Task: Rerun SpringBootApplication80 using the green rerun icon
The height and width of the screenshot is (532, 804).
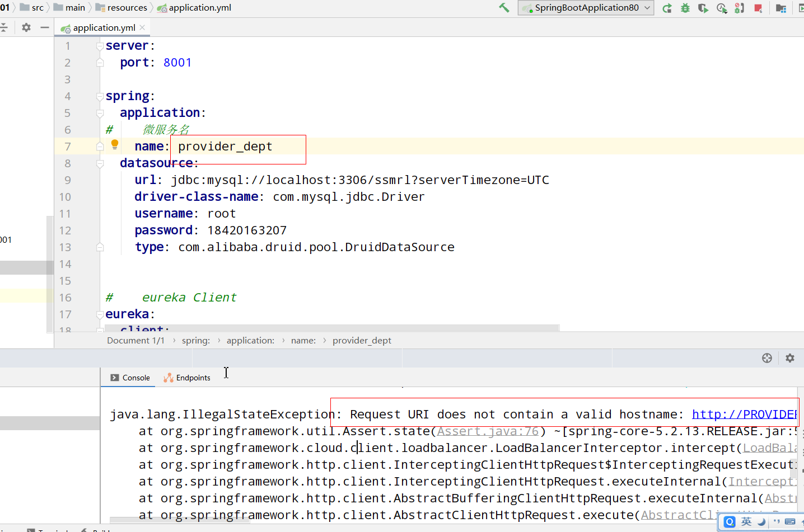Action: point(667,8)
